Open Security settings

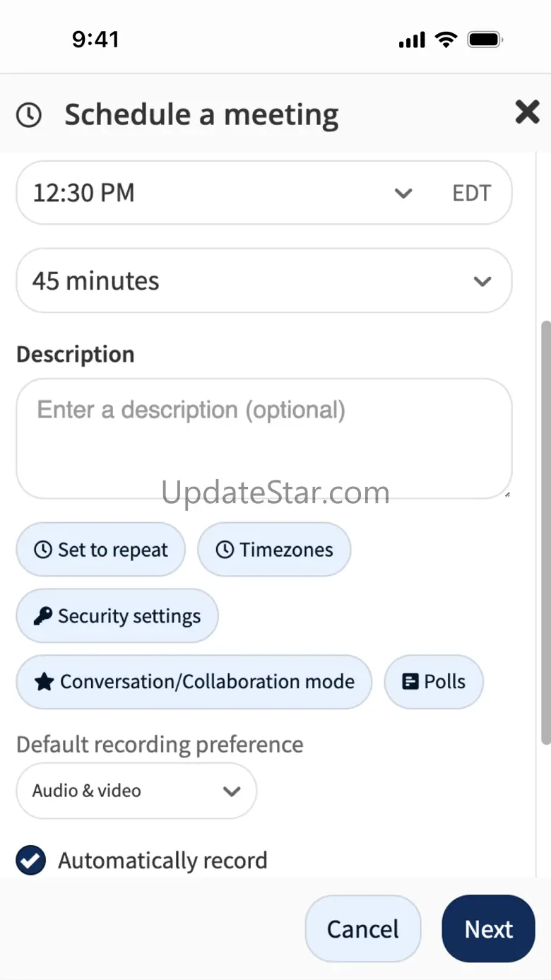coord(117,616)
